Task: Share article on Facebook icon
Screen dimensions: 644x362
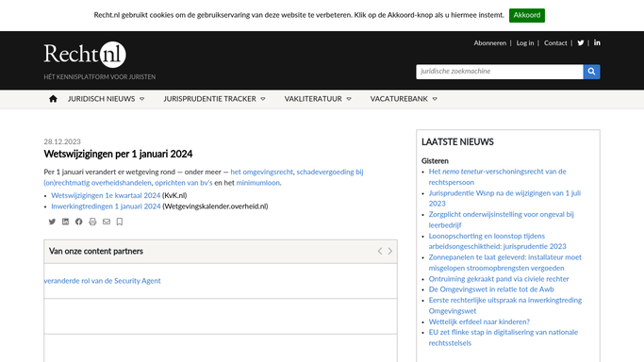Action: [x=79, y=222]
